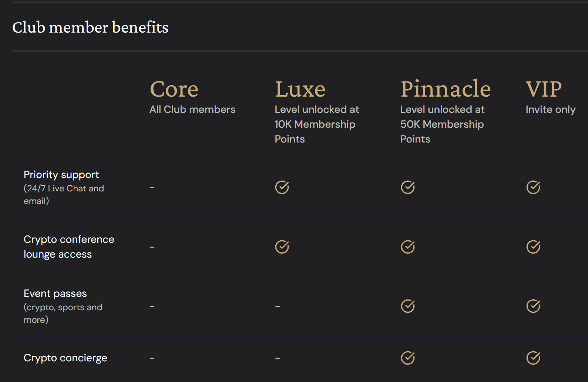Click VIP checkmark for Event passes
Viewport: 588px width, 382px height.
(x=533, y=306)
